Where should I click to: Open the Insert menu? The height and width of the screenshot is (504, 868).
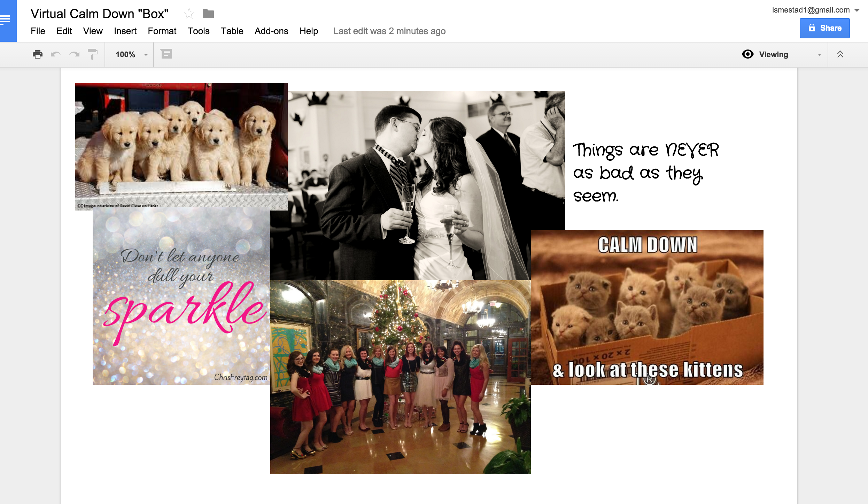tap(125, 31)
